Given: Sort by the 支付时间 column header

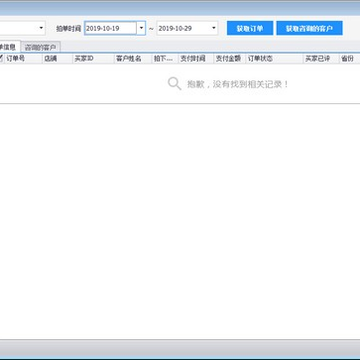Looking at the screenshot, I should pos(196,59).
